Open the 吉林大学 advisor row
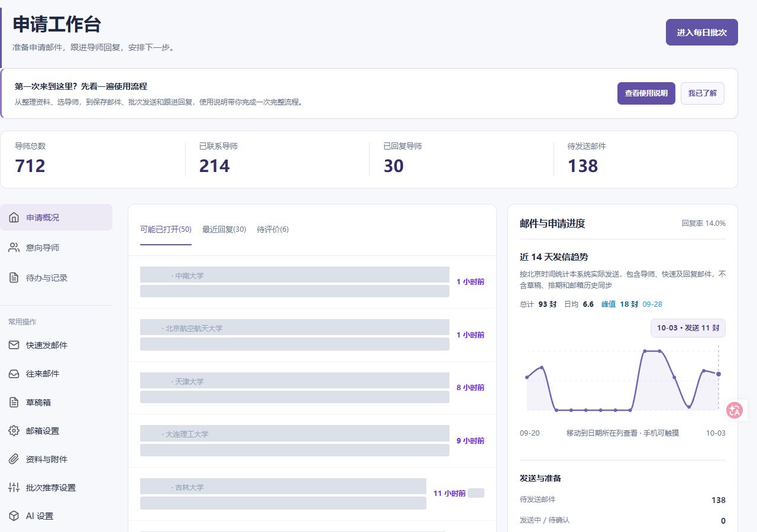757x532 pixels. pyautogui.click(x=312, y=494)
